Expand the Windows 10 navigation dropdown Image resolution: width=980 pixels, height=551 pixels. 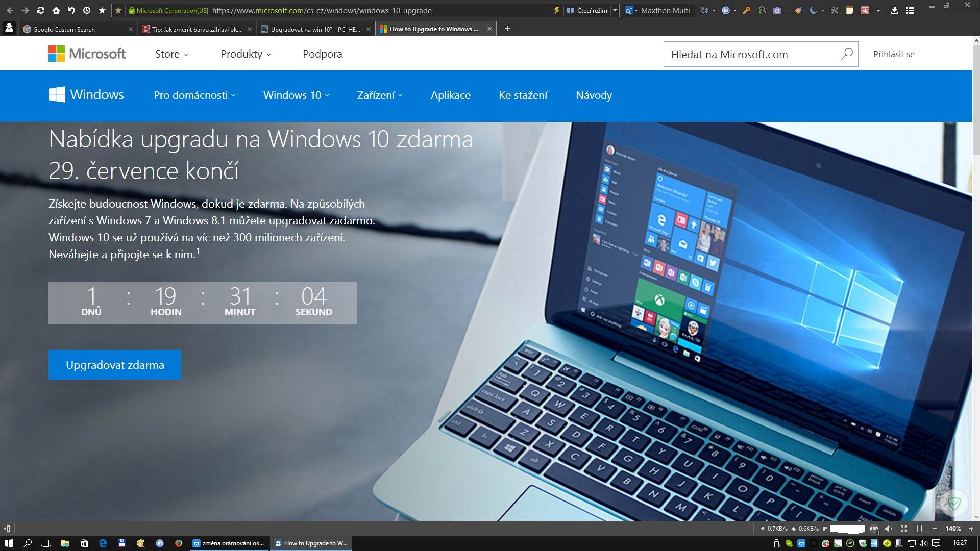point(296,95)
